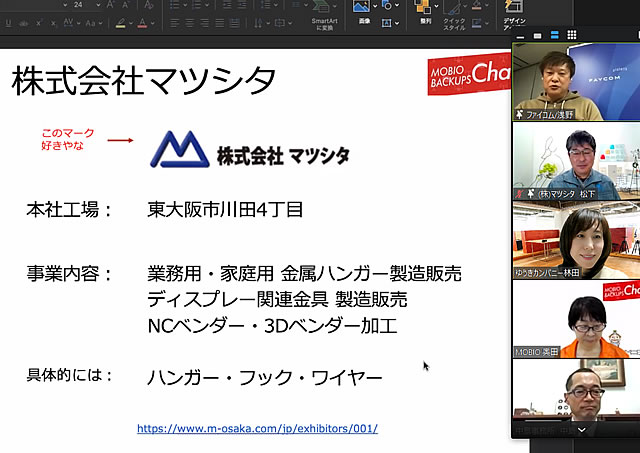Apply the red font color
The width and height of the screenshot is (640, 453).
pos(142,23)
